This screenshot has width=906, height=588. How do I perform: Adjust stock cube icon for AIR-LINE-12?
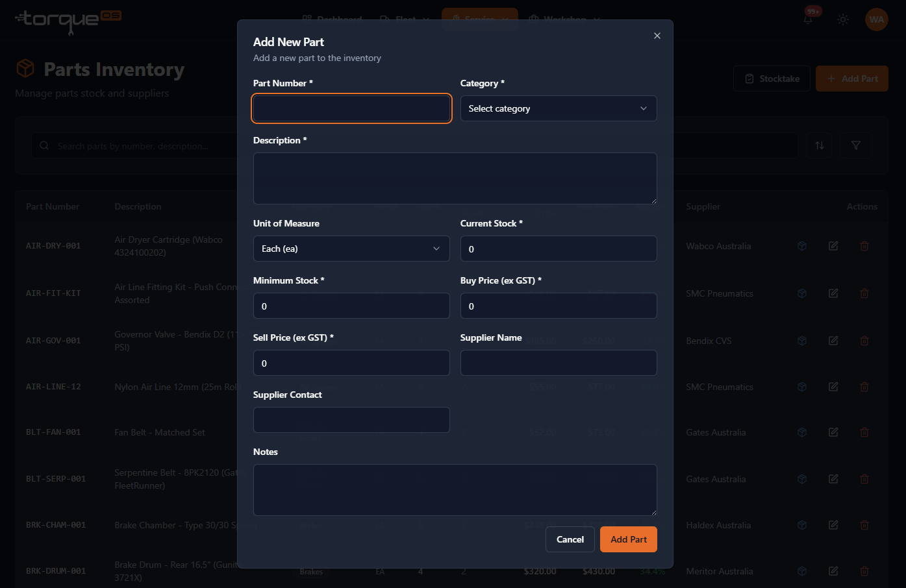(802, 387)
